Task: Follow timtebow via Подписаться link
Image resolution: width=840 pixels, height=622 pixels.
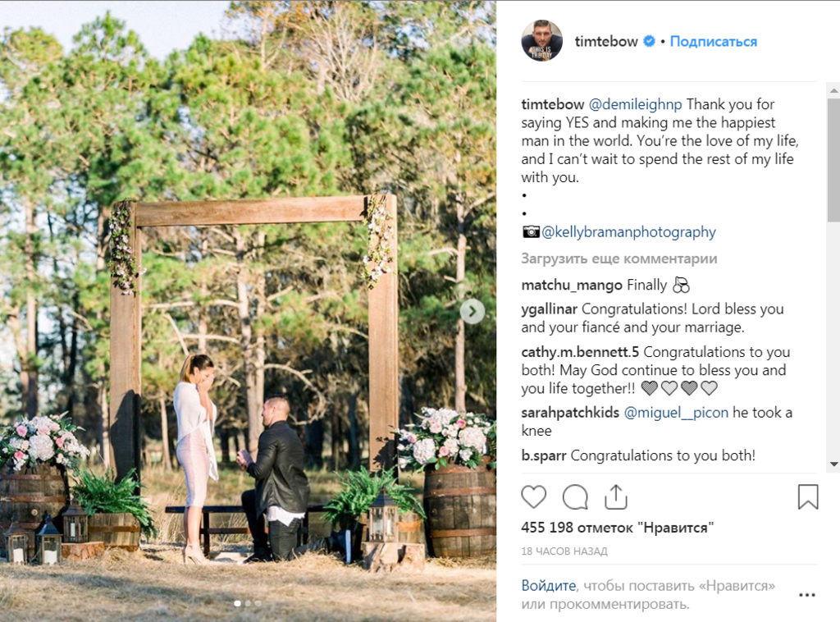Action: point(713,41)
